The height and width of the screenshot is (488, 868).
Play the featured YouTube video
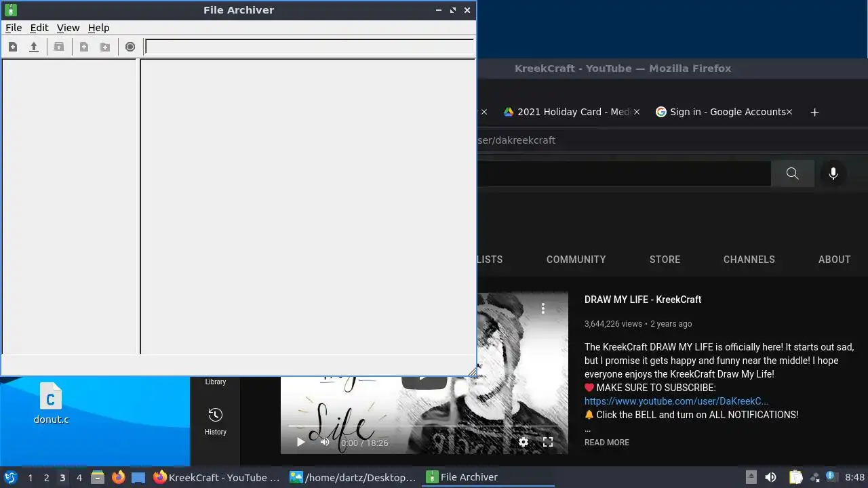pos(301,442)
